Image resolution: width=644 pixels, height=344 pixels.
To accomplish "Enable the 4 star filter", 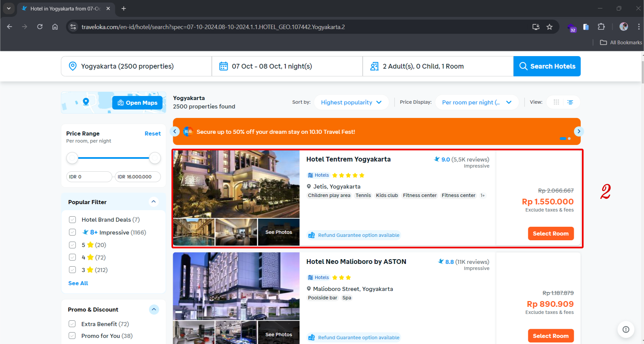I will pyautogui.click(x=72, y=257).
